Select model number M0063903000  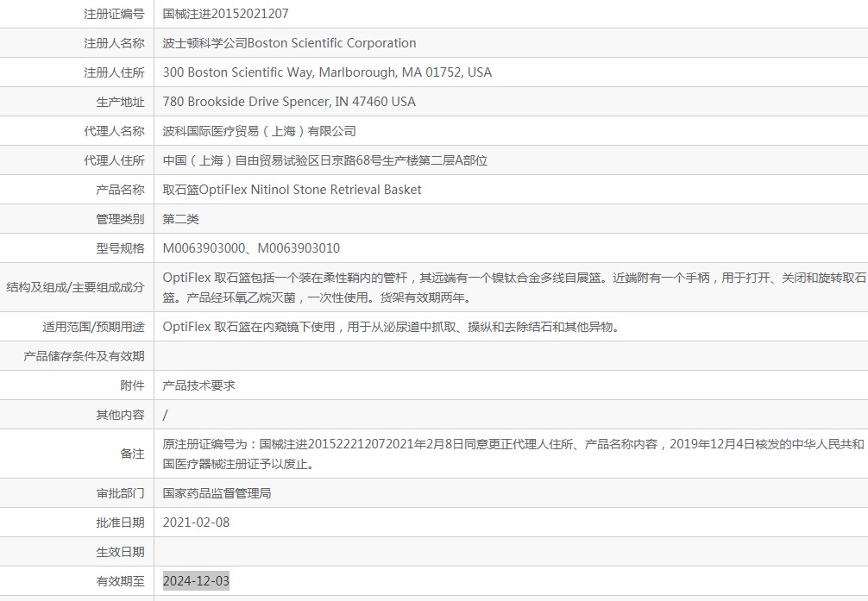pos(204,248)
